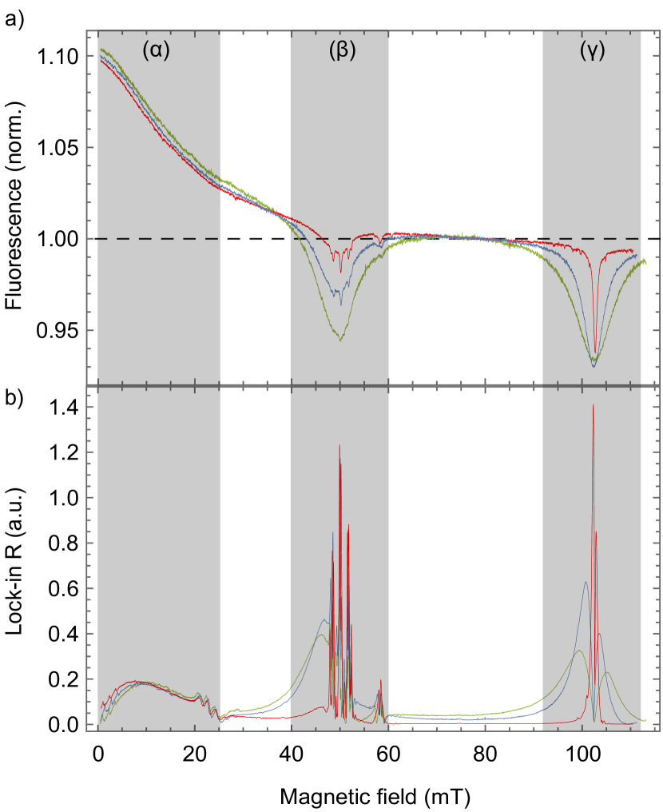The height and width of the screenshot is (812, 663).
Task: Click the 0.4 lock-in tick label
Action: 64,634
